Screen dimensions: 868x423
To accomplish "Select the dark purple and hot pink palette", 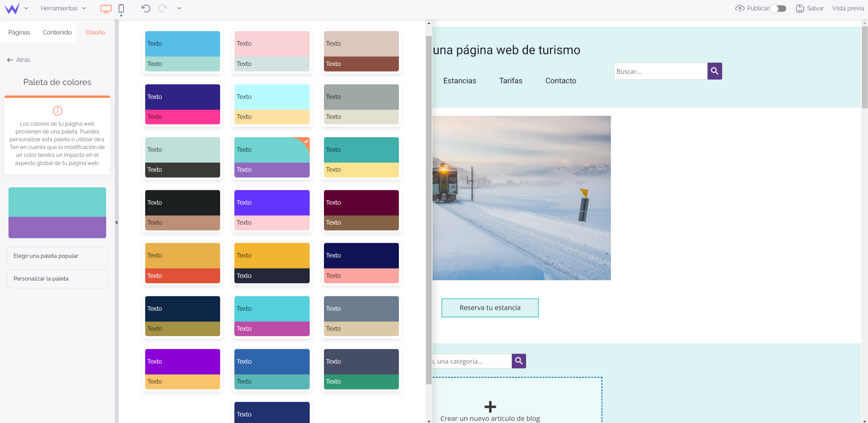I will (x=182, y=104).
